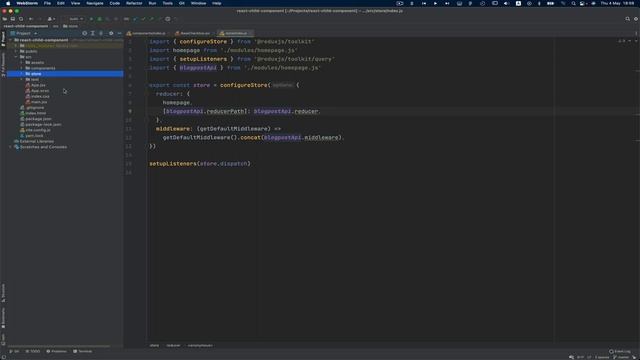Click the Save All toolbar icon

(13, 19)
